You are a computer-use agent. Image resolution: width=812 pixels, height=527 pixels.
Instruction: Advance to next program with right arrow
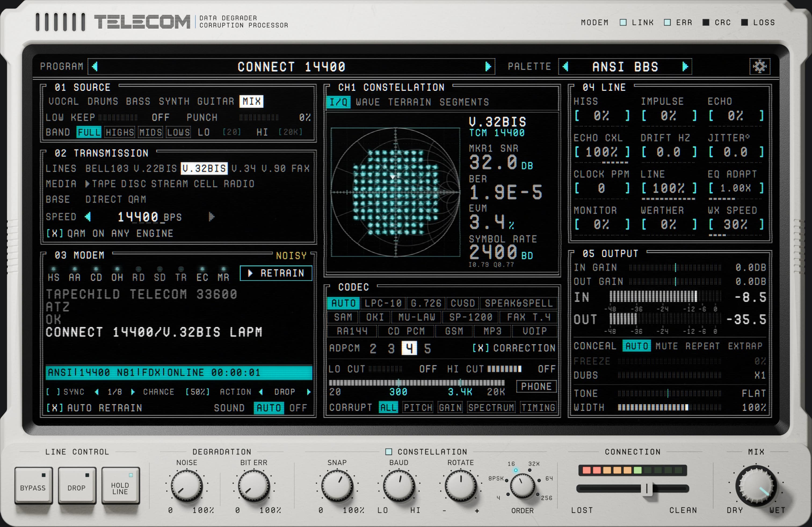point(488,66)
